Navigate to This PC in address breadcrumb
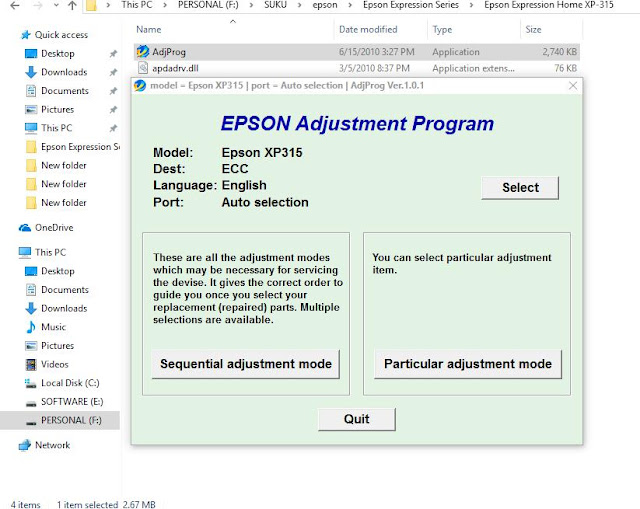 coord(137,5)
